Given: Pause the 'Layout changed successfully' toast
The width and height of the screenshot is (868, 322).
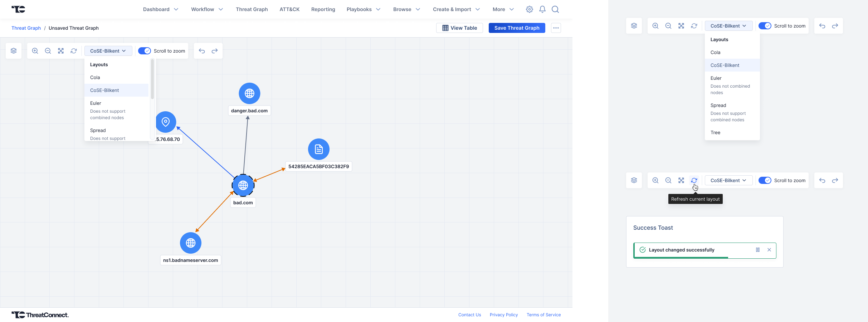Looking at the screenshot, I should 758,250.
